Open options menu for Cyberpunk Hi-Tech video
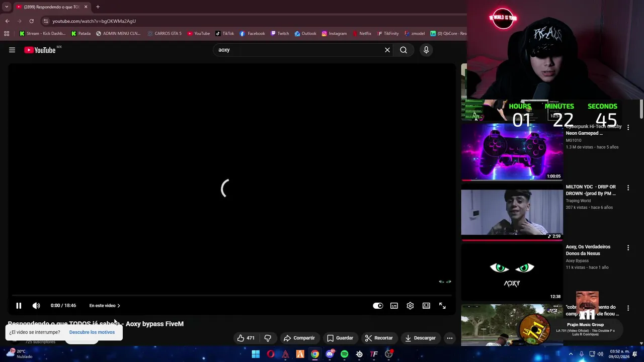Viewport: 644px width, 362px height. tap(628, 128)
